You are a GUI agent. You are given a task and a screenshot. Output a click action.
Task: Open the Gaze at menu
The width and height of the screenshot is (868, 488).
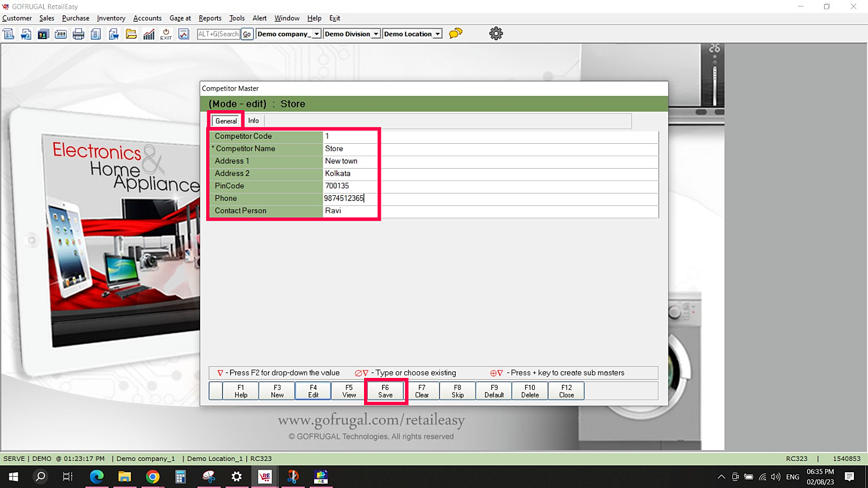point(180,18)
